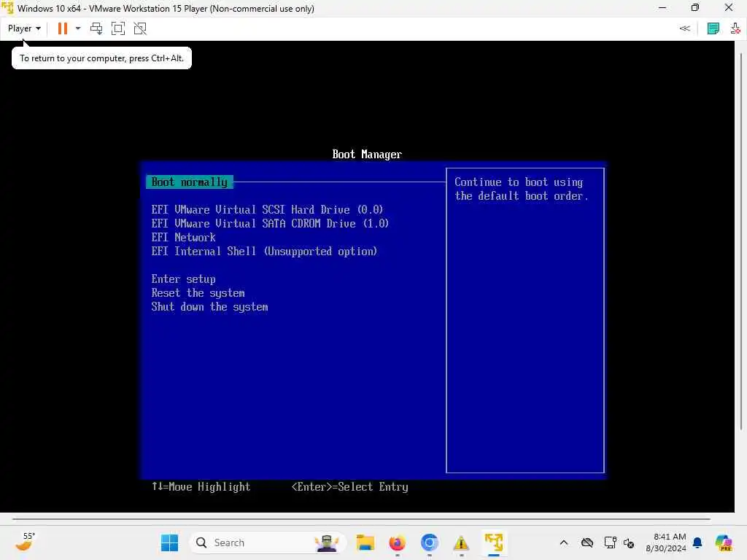Viewport: 747px width, 560px height.
Task: Click the Continue to boot help description
Action: tap(521, 189)
